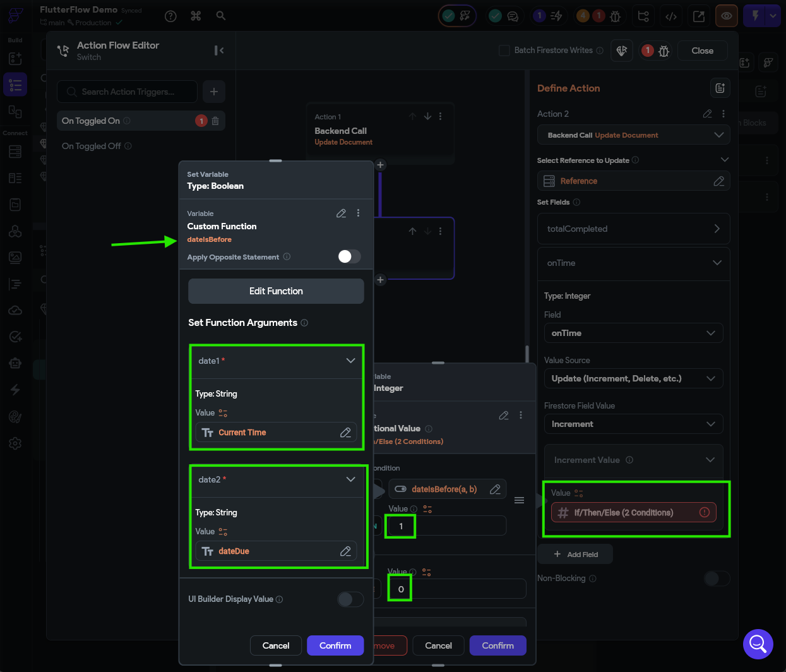
Task: Toggle the Non-Blocking switch
Action: (717, 579)
